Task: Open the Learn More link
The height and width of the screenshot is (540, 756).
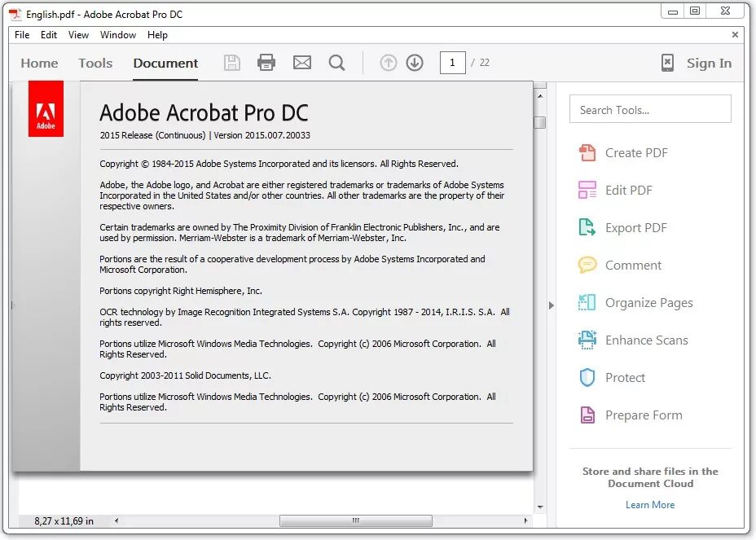Action: 650,505
